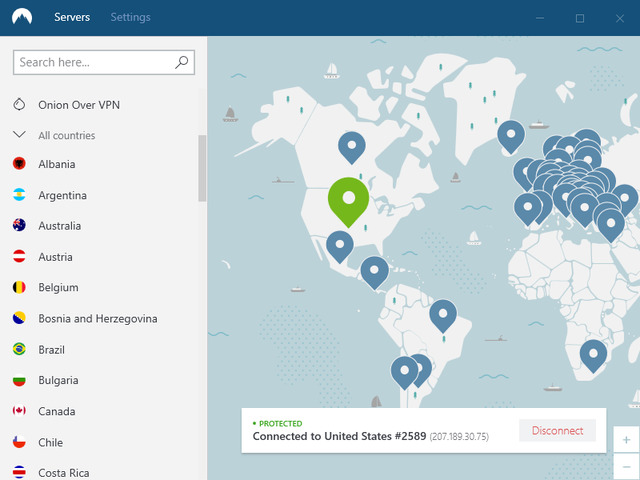Open the Servers tab

coord(72,17)
